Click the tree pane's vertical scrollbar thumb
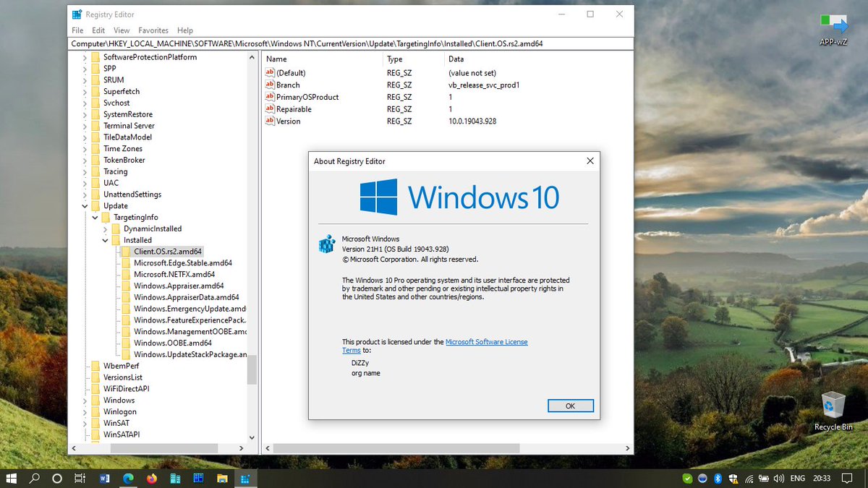The image size is (868, 488). pos(252,369)
